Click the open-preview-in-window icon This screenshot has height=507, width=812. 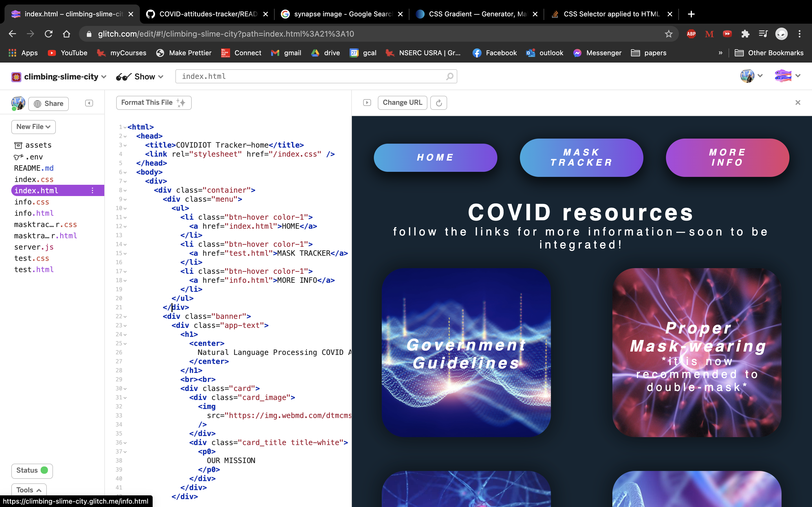tap(367, 103)
